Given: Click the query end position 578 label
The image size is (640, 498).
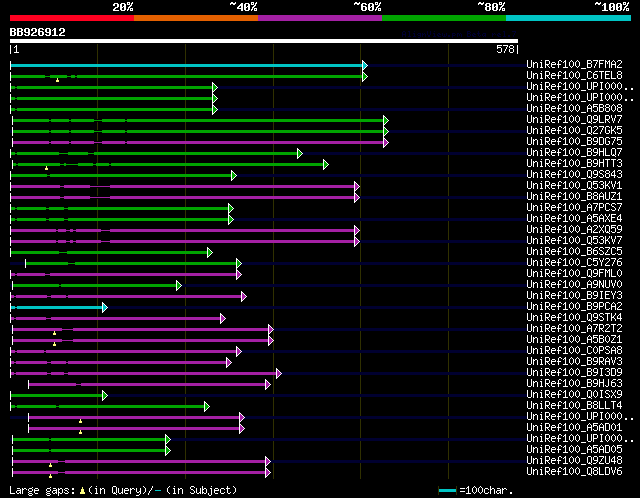Looking at the screenshot, I should (505, 49).
